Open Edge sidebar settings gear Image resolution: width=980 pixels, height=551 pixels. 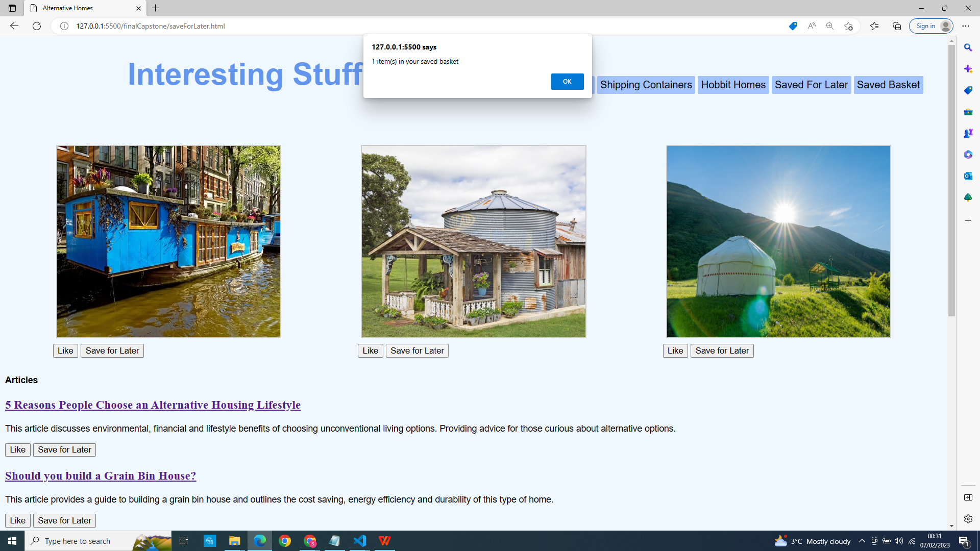pyautogui.click(x=968, y=519)
